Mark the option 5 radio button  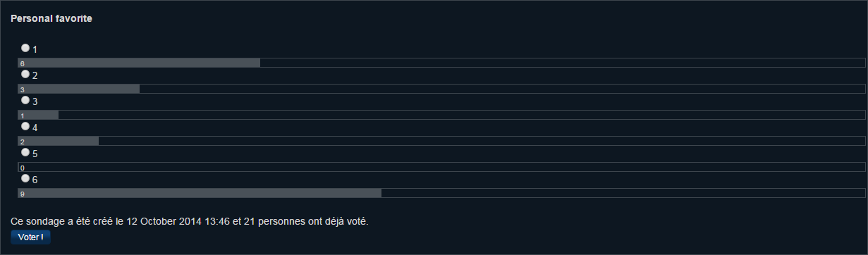coord(25,152)
